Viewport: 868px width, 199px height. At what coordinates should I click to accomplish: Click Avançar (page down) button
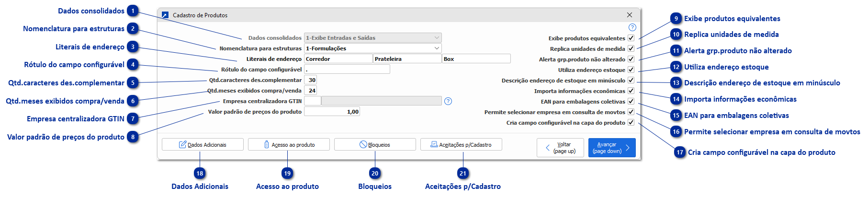[x=612, y=148]
